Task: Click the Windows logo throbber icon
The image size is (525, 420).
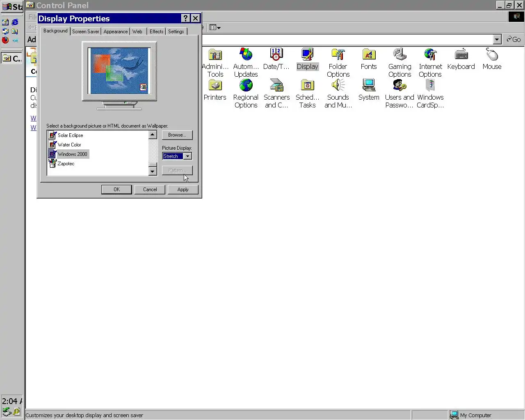Action: (x=516, y=16)
